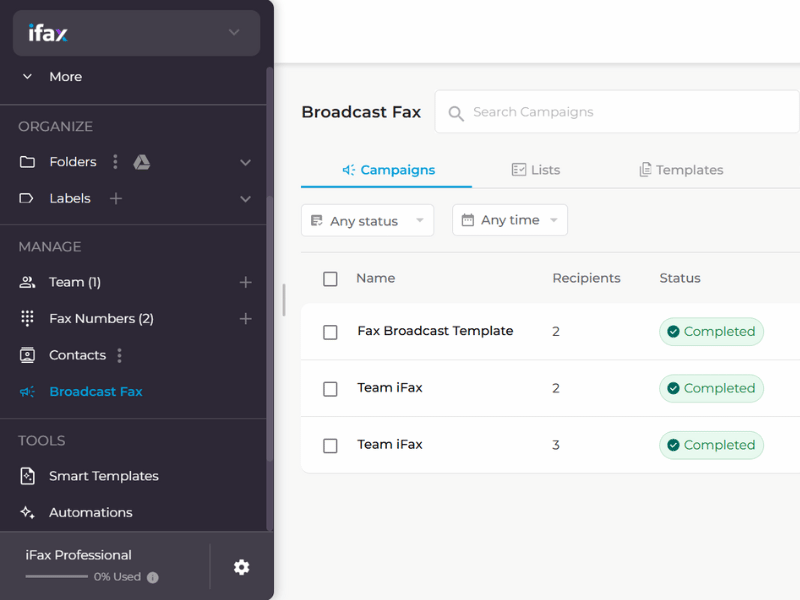Add a team member with plus icon
This screenshot has height=600, width=800.
245,283
